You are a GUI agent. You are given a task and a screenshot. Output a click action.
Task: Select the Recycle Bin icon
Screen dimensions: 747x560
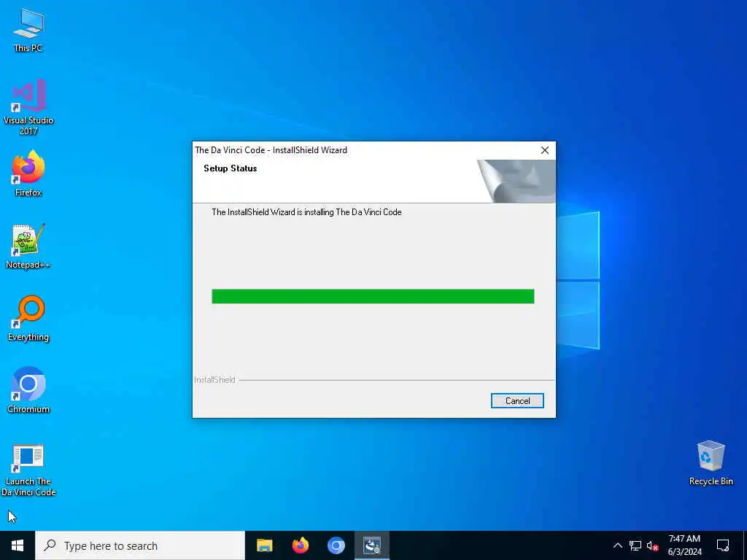point(711,463)
